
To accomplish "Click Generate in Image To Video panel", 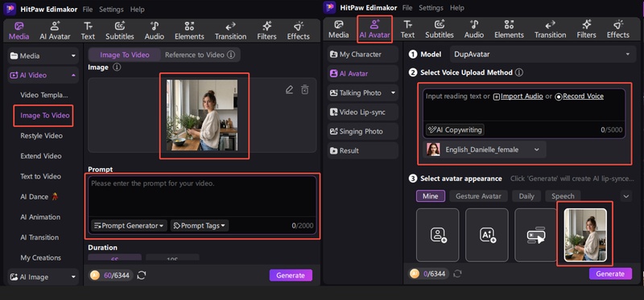I will [291, 275].
